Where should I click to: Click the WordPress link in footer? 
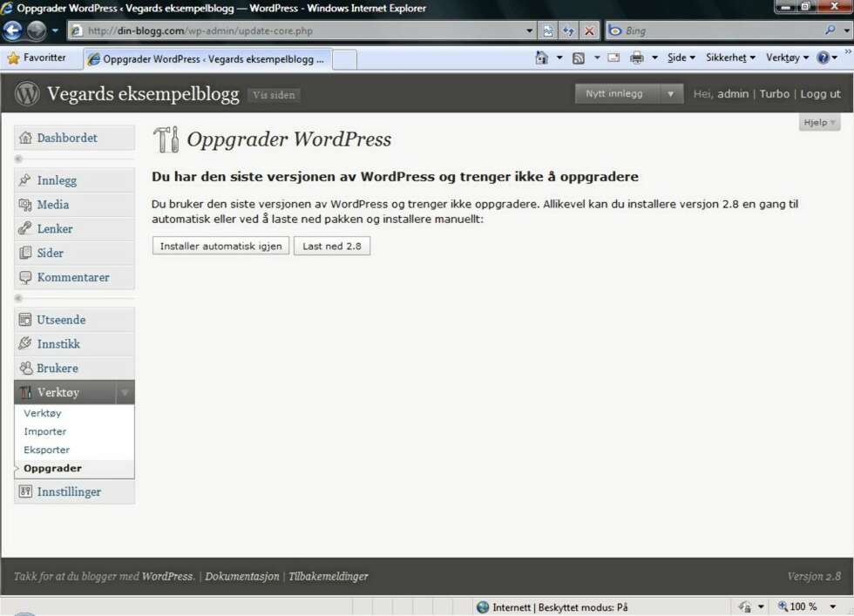[x=167, y=576]
